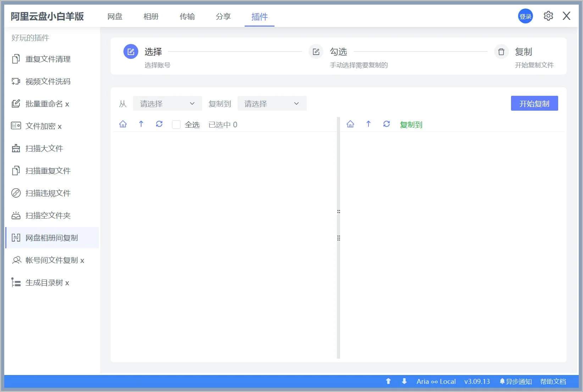Open the 从 source account dropdown
Image resolution: width=583 pixels, height=392 pixels.
pyautogui.click(x=167, y=104)
